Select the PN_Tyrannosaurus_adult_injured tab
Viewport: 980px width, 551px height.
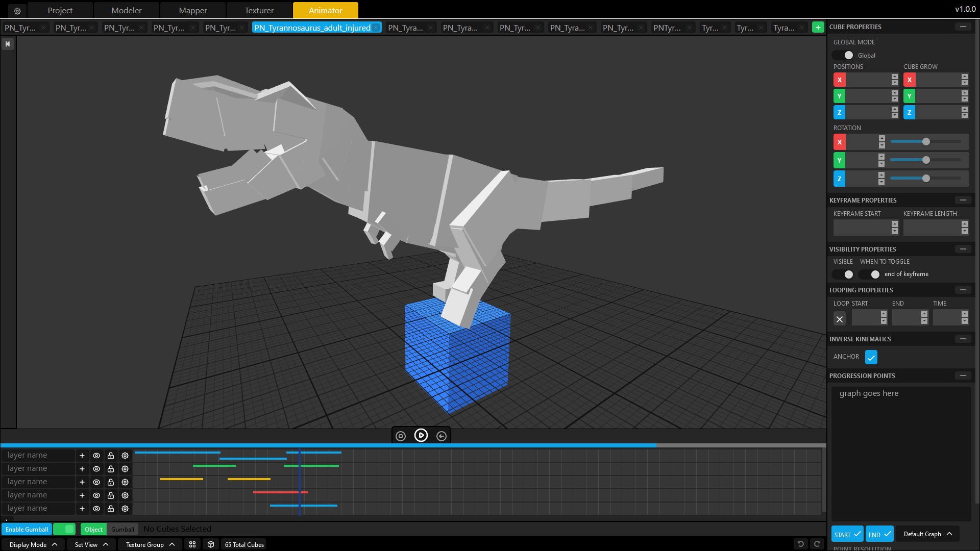pos(312,28)
